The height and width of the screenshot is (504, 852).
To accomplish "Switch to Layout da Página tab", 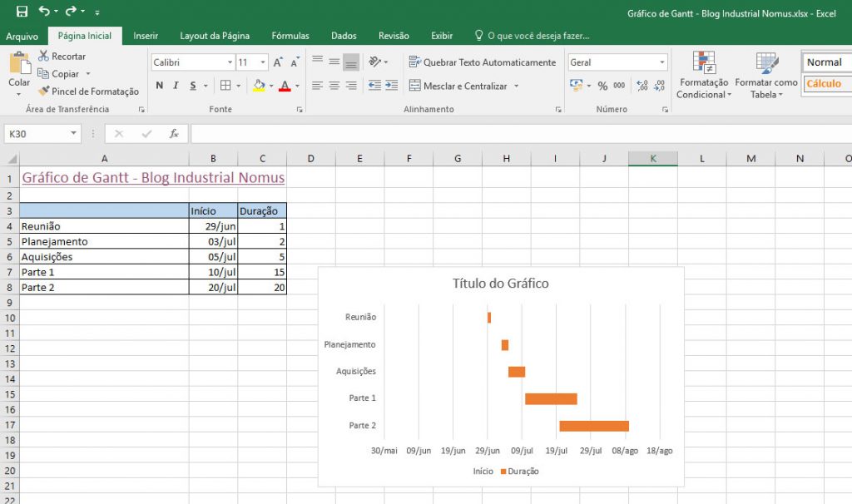I will pyautogui.click(x=215, y=36).
